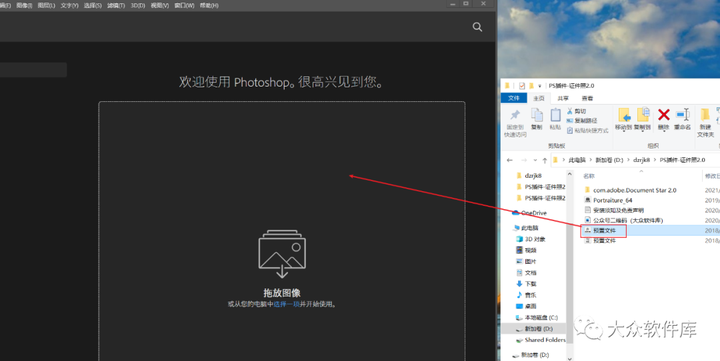Select 音乐 in the navigation pane
Viewport: 720px width, 361px height.
[x=530, y=295]
